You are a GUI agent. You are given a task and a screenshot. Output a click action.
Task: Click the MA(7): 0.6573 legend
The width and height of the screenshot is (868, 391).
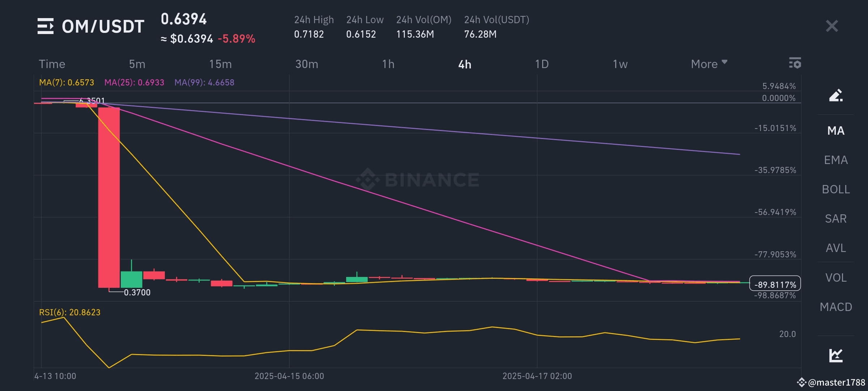67,83
